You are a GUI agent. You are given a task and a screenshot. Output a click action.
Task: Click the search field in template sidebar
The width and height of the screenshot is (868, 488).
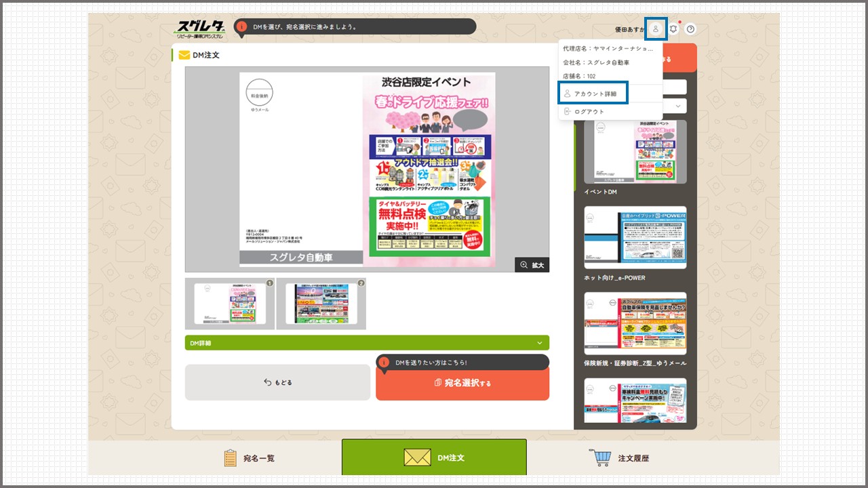(x=675, y=87)
